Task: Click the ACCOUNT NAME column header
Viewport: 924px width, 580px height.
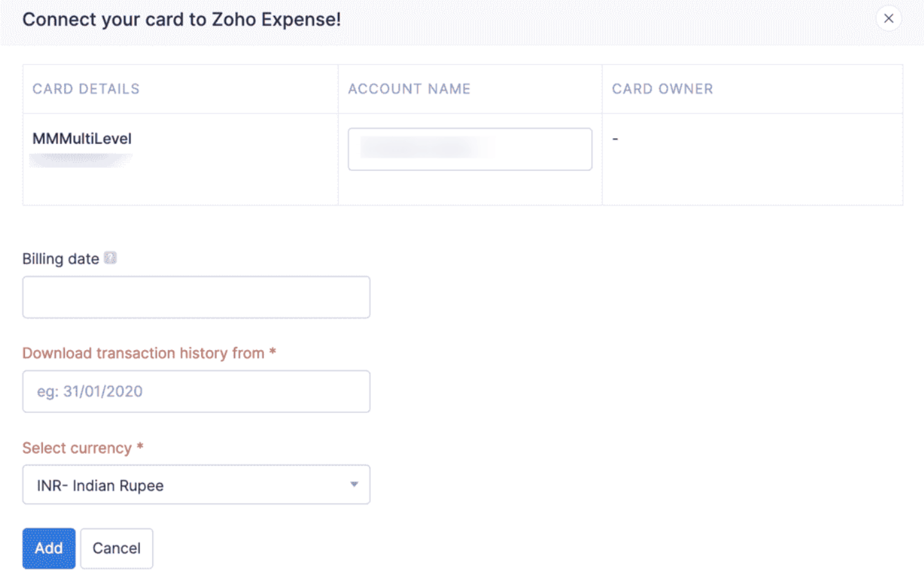Action: (409, 89)
